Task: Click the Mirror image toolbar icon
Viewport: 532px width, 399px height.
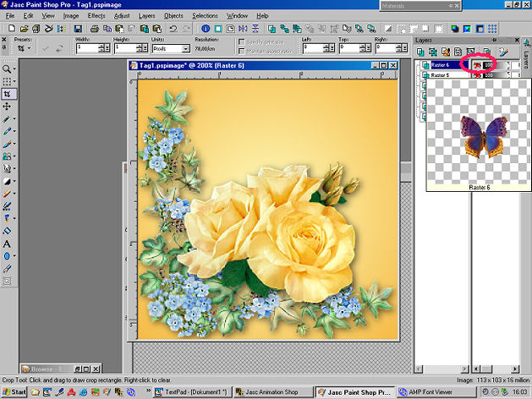Action: (x=243, y=29)
